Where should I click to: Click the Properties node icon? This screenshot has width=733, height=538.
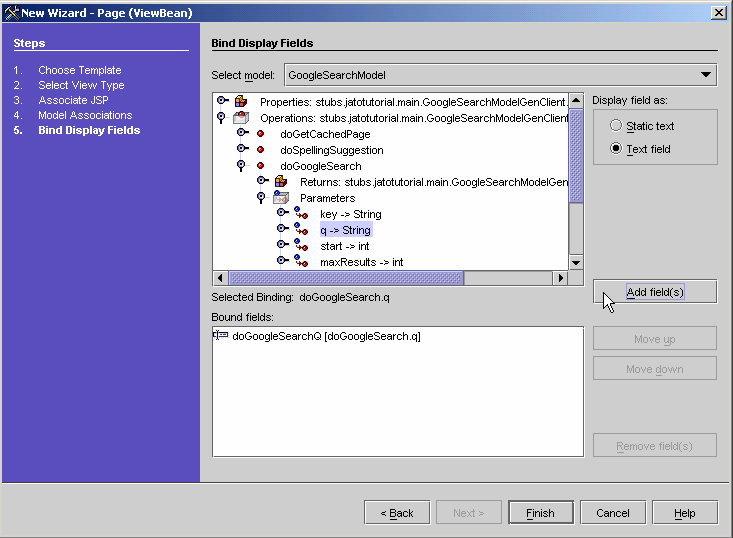pyautogui.click(x=241, y=101)
